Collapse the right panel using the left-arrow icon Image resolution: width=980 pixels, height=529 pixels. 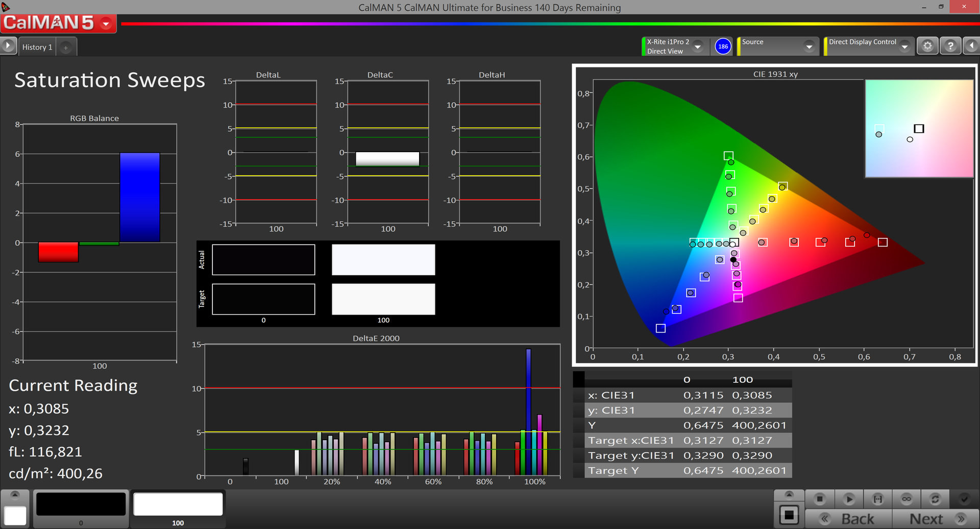coord(971,46)
